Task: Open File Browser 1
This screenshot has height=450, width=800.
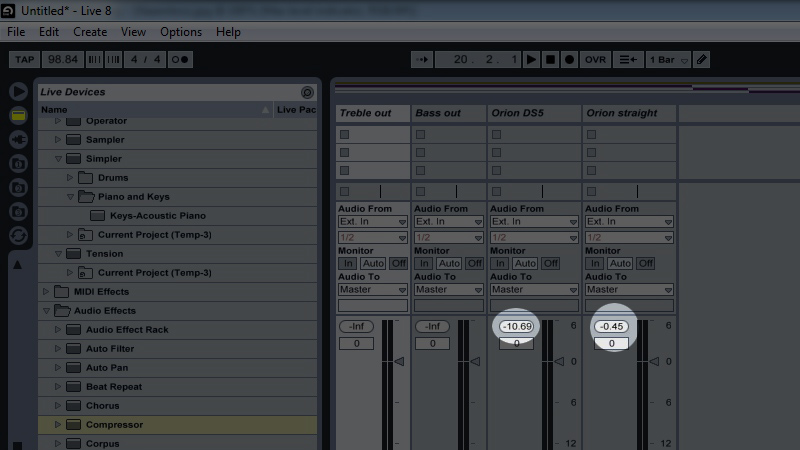Action: 18,163
